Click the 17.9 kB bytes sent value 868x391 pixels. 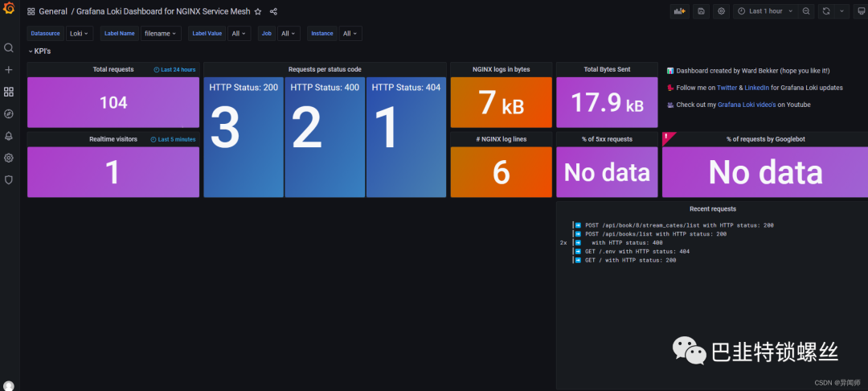point(607,103)
